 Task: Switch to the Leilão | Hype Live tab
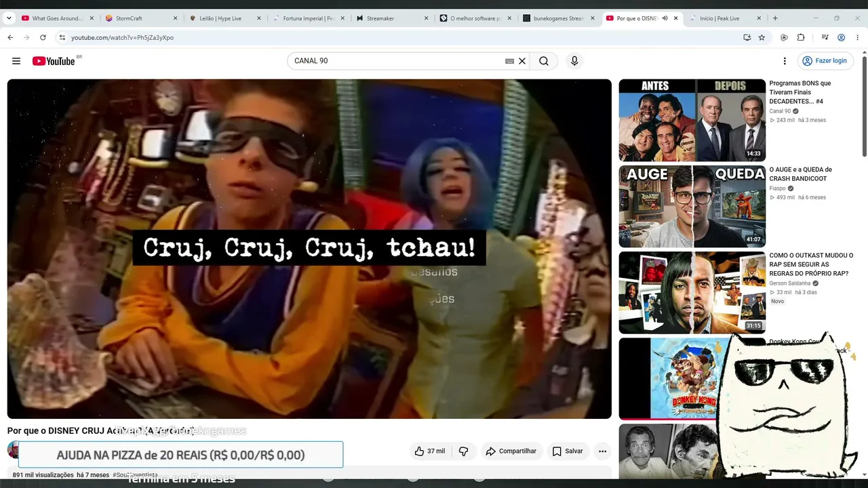pyautogui.click(x=224, y=18)
